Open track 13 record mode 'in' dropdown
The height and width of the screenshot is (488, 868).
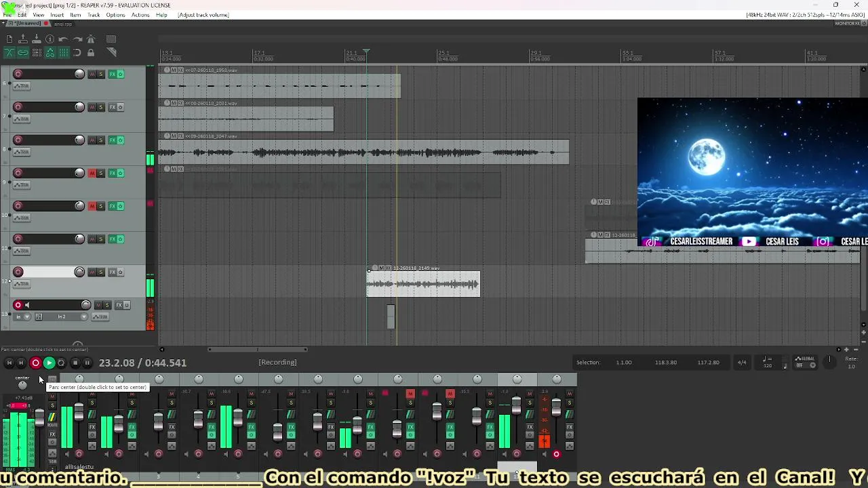[23, 317]
